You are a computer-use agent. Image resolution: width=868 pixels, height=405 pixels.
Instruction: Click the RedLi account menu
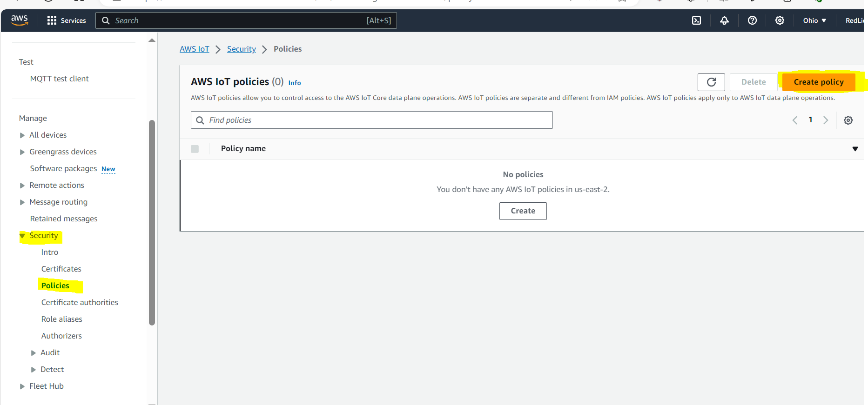[855, 20]
